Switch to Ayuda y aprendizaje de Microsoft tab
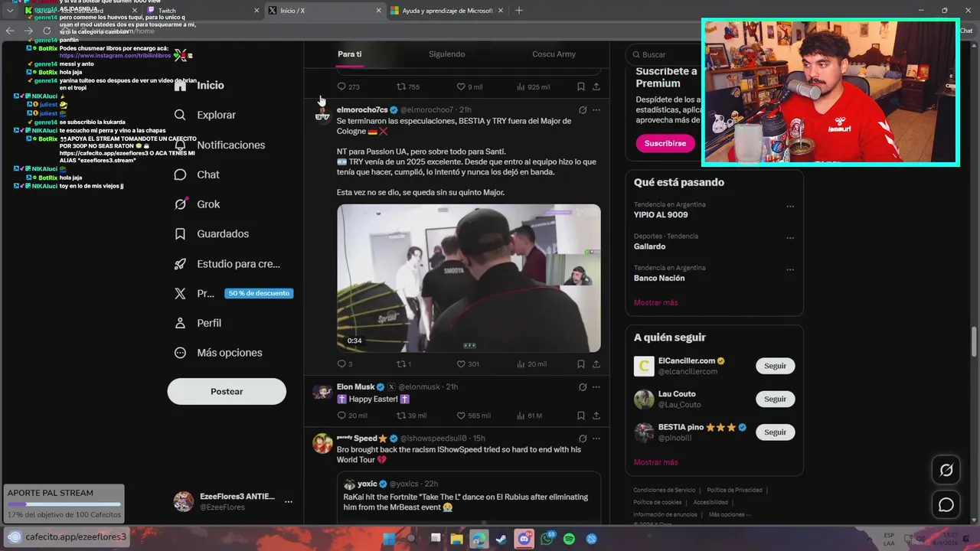The width and height of the screenshot is (980, 551). pos(446,11)
